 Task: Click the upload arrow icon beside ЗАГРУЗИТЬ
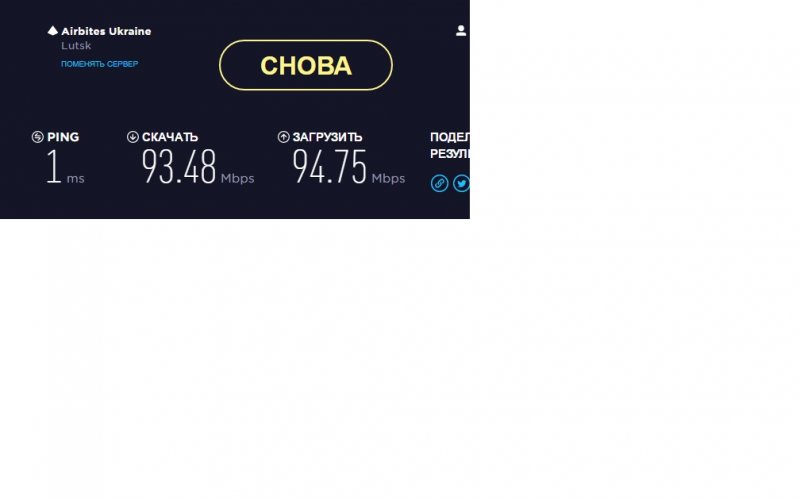(x=284, y=137)
